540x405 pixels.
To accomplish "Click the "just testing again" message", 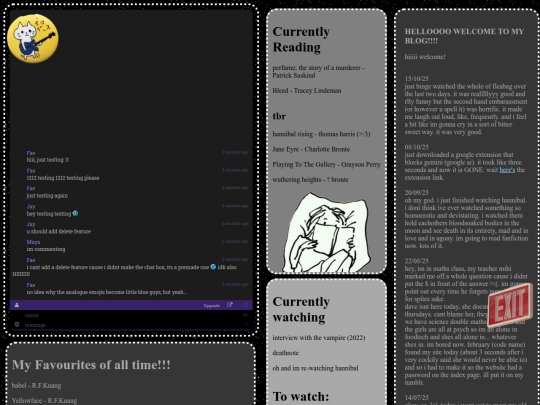I will (x=47, y=196).
